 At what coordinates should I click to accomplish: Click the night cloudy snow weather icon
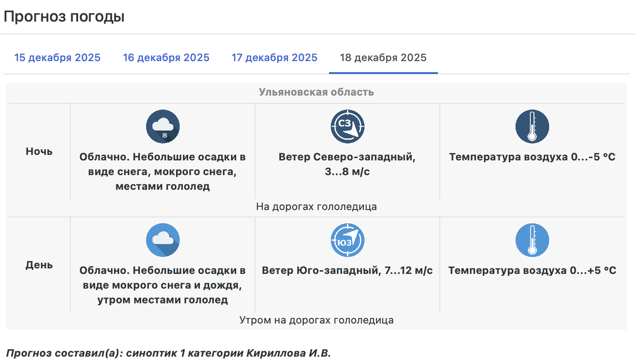[x=163, y=126]
